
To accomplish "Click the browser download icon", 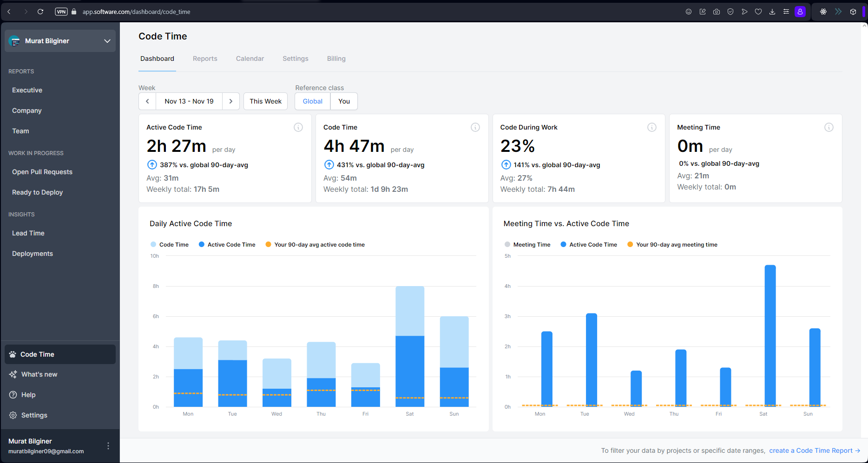I will point(772,12).
